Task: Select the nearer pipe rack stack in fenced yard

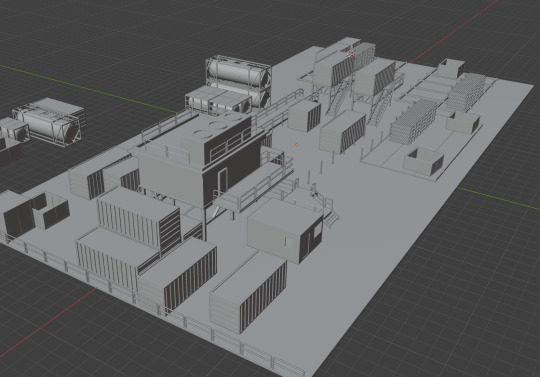Action: click(x=414, y=121)
